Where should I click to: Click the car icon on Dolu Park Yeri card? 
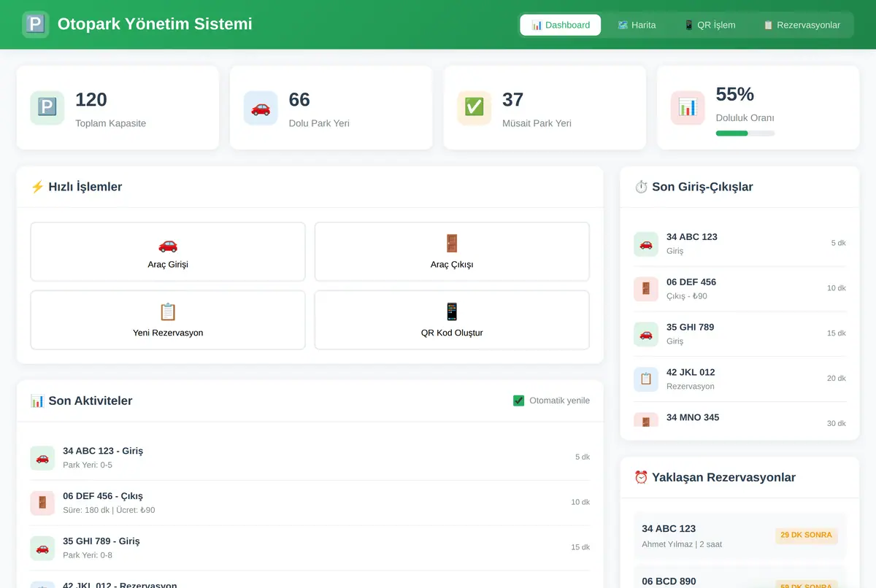pos(261,108)
